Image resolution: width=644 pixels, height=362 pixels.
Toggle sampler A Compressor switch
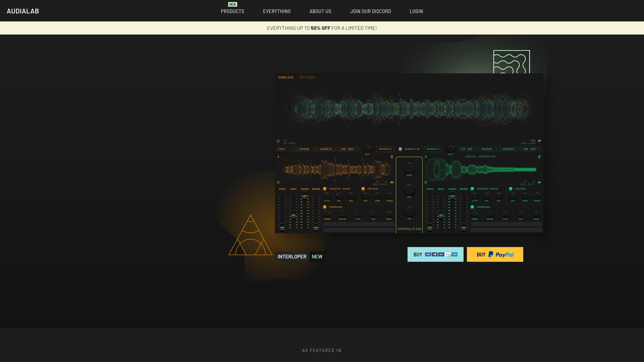point(325,207)
